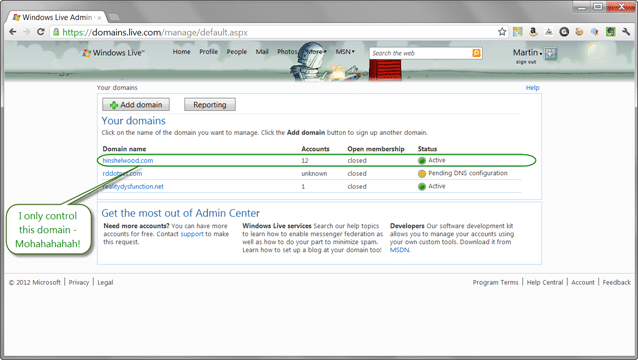Viewport: 638px width, 360px height.
Task: Open the Privacy footer link
Action: tap(79, 282)
